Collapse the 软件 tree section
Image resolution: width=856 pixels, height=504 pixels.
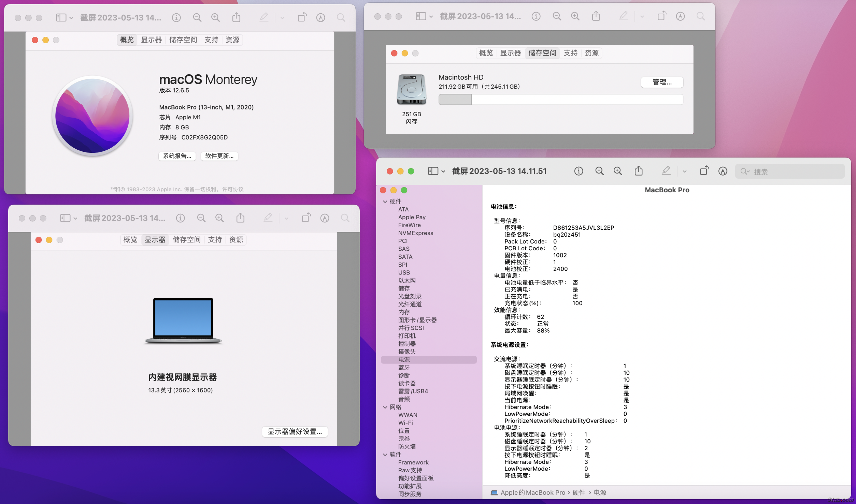click(385, 455)
